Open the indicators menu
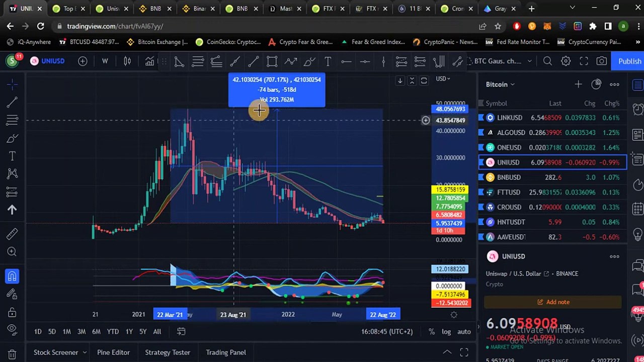Image resolution: width=644 pixels, height=362 pixels. (149, 61)
